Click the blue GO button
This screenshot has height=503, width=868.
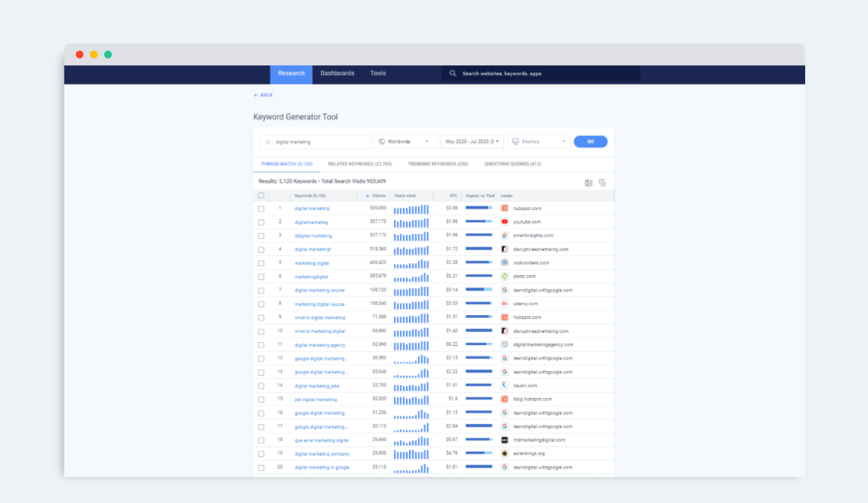(x=591, y=142)
